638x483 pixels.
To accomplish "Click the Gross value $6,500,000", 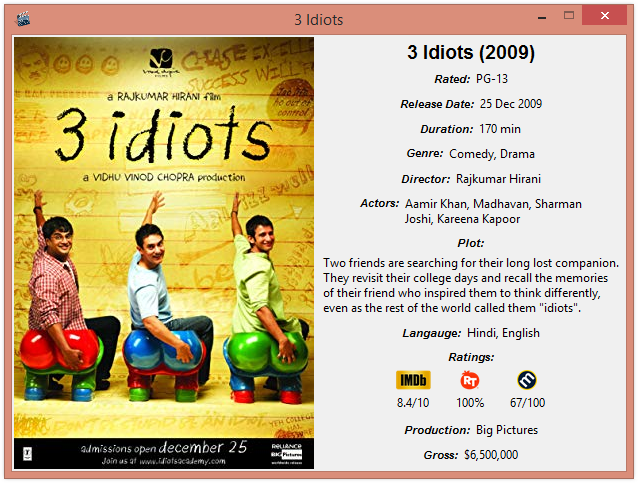I will coord(491,455).
